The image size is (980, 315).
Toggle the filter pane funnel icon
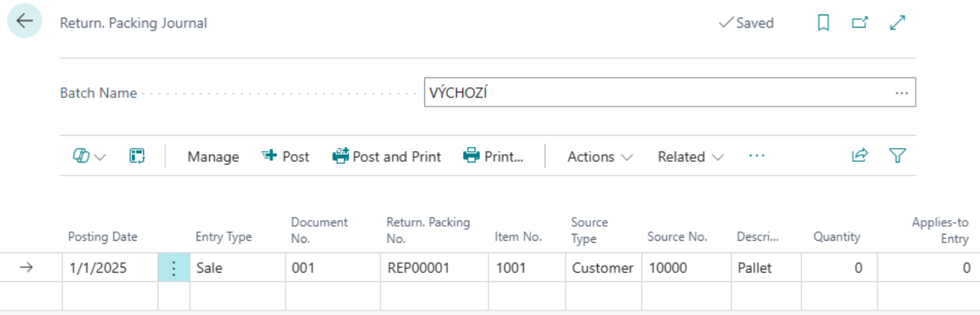coord(897,156)
